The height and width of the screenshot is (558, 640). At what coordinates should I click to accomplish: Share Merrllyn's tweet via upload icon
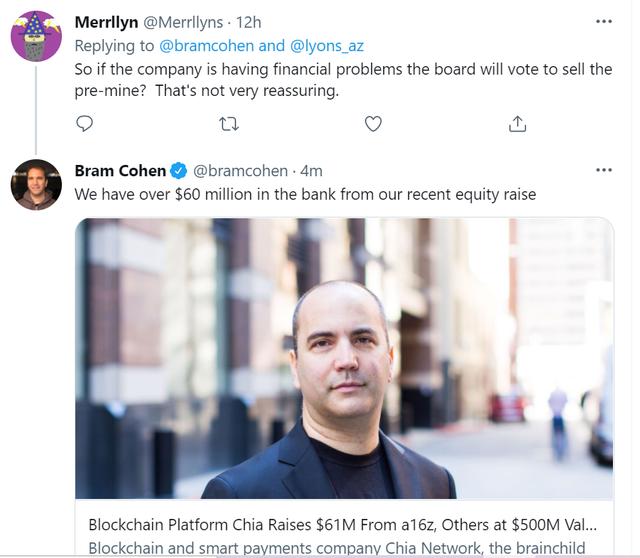coord(517,124)
